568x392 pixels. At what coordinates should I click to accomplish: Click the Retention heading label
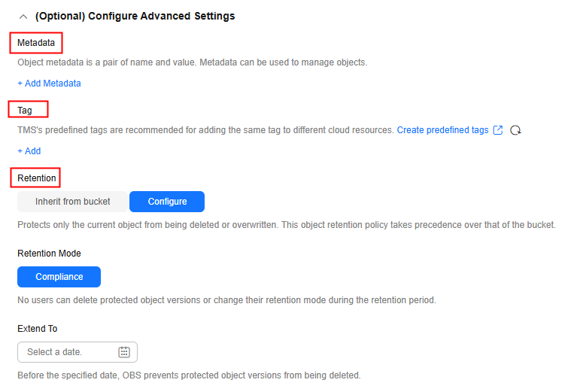click(37, 178)
